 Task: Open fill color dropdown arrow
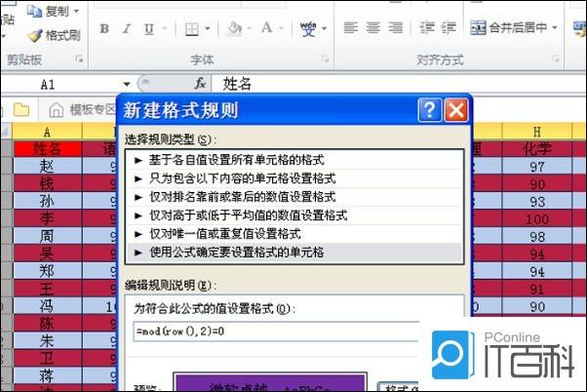(x=250, y=29)
